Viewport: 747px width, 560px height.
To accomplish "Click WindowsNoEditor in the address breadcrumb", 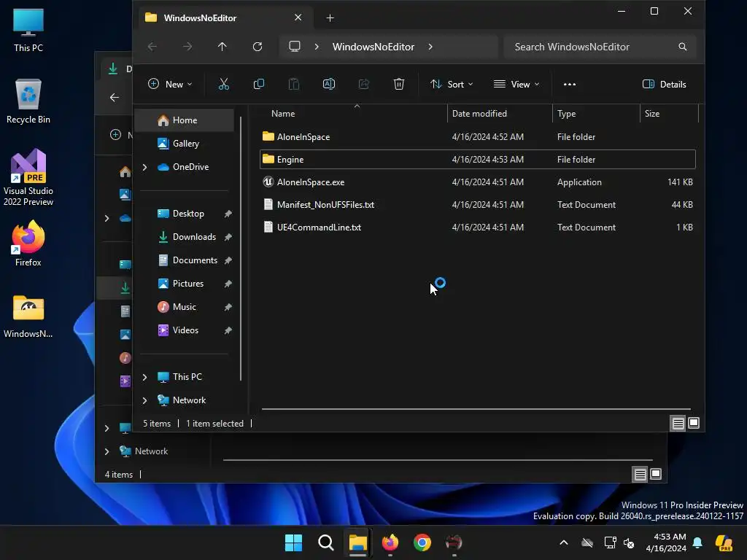I will [x=373, y=47].
